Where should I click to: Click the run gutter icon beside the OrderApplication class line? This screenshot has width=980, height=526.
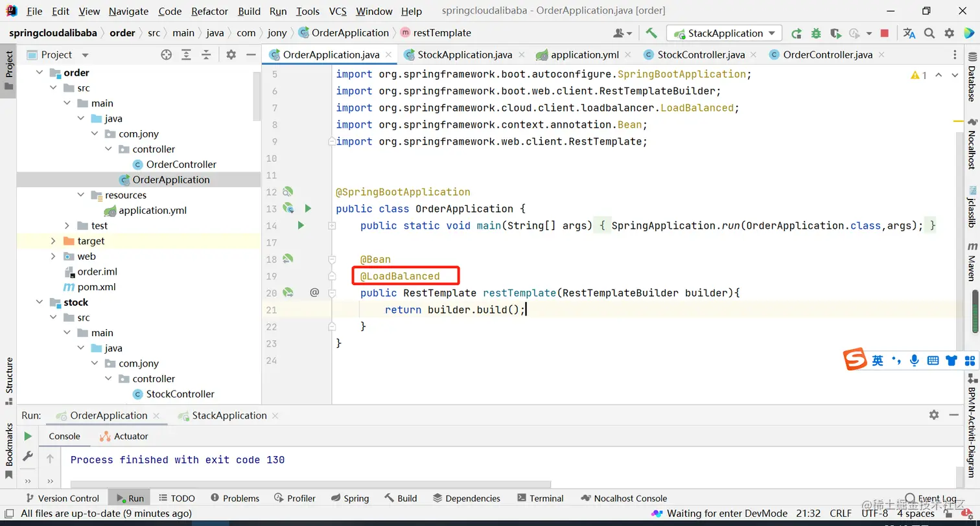point(309,209)
